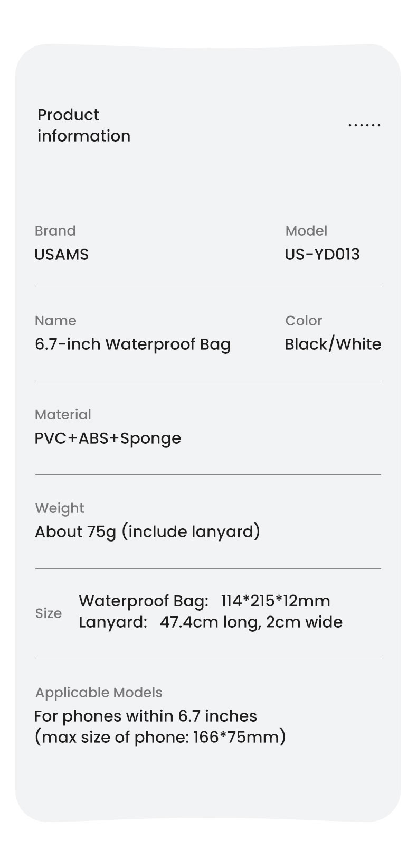Viewport: 417px width, 868px height.
Task: Click the Applicable Models label
Action: pos(99,693)
